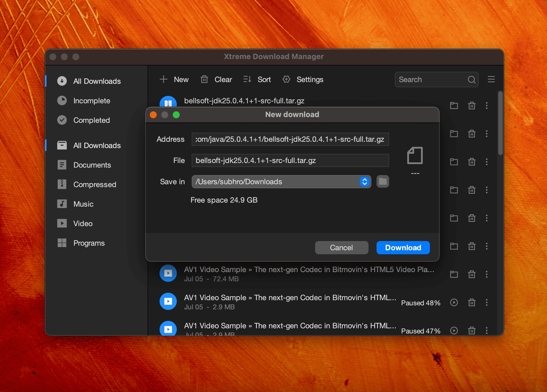The height and width of the screenshot is (392, 547).
Task: Cancel the New download dialog
Action: tap(342, 248)
